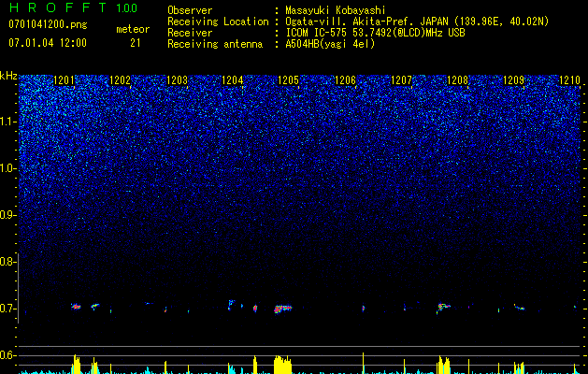Click the 0.7 frequency axis label

7,309
